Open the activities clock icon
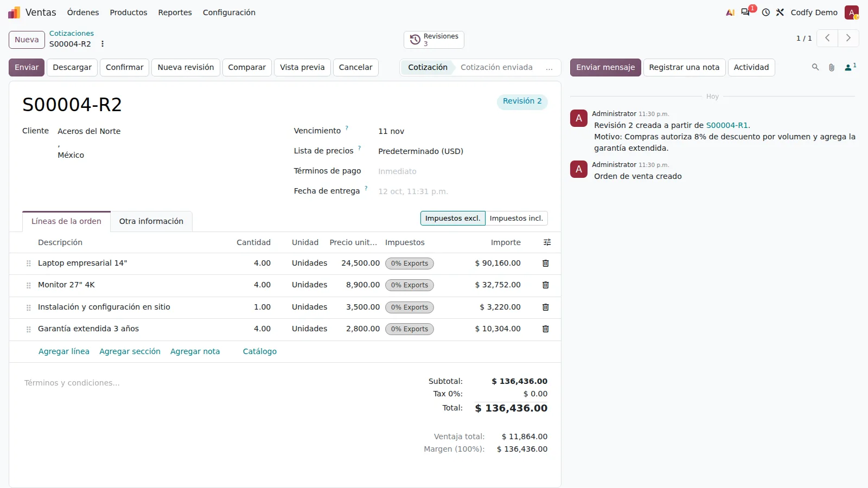868x488 pixels. point(765,12)
